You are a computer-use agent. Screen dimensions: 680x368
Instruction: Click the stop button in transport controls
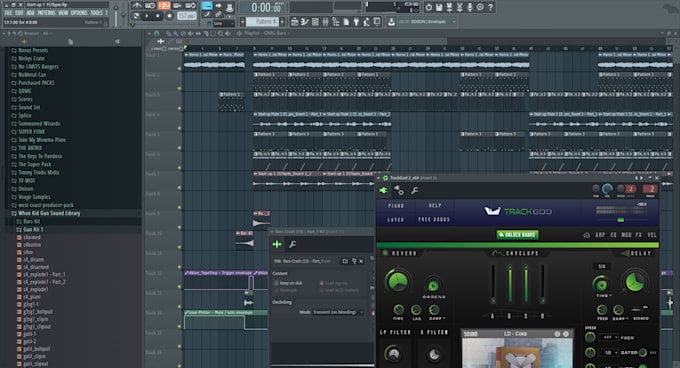158,16
